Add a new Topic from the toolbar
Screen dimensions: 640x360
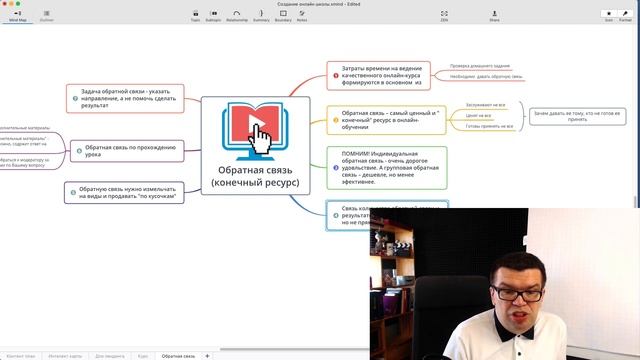(x=196, y=16)
